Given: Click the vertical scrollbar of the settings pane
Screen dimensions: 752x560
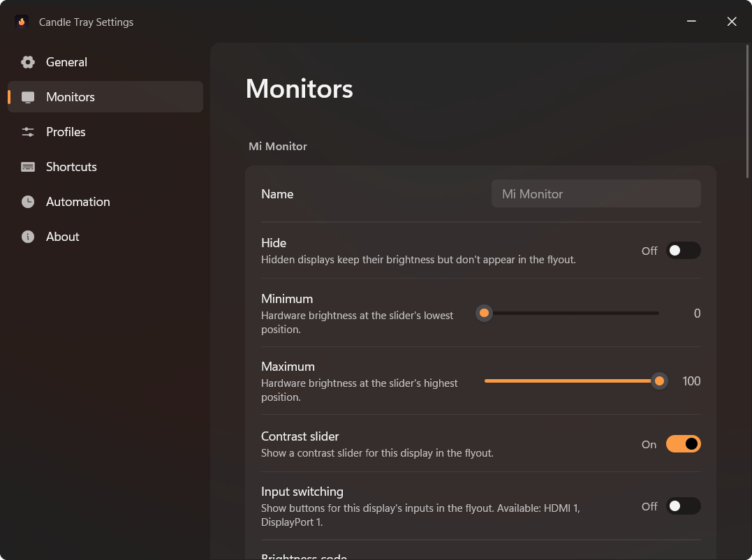Looking at the screenshot, I should [747, 111].
